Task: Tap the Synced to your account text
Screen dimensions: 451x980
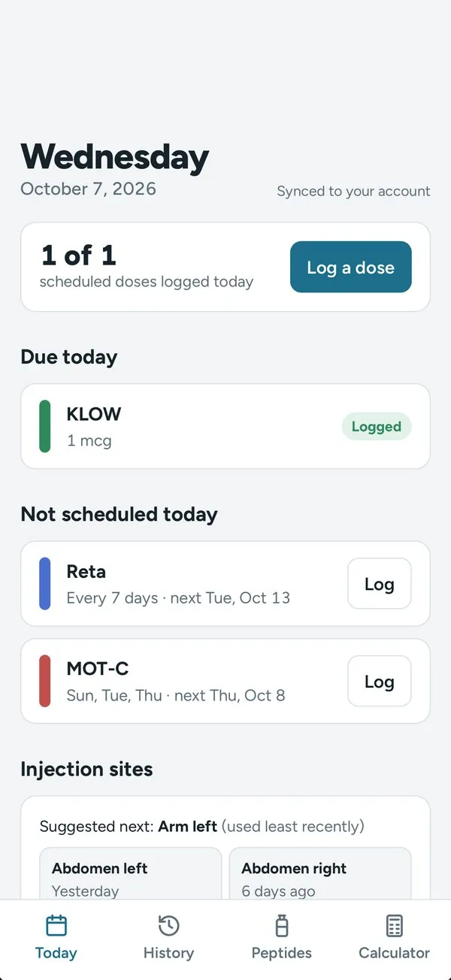Action: [x=353, y=191]
